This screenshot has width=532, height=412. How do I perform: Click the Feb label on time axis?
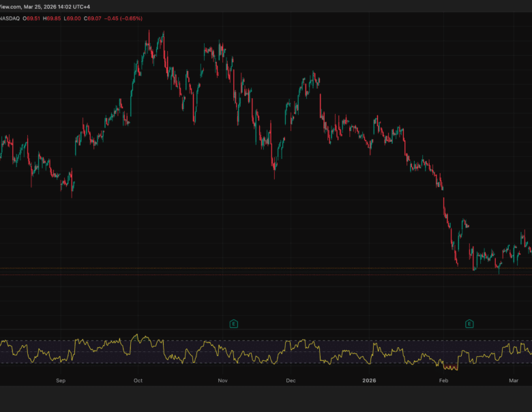tap(445, 380)
